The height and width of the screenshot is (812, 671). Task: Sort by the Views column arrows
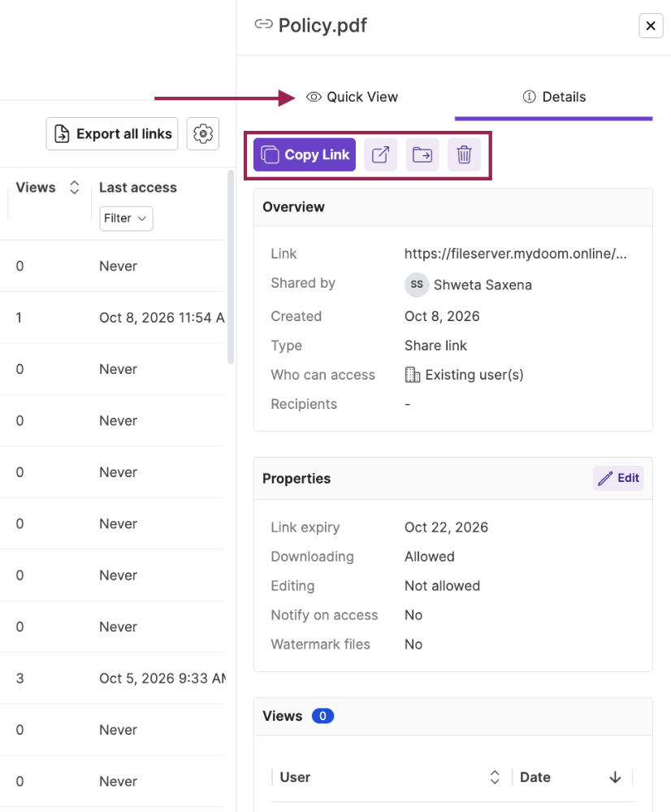[x=75, y=188]
